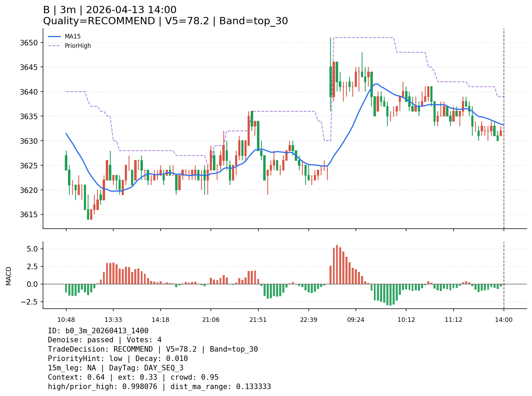Image resolution: width=532 pixels, height=396 pixels.
Task: Click the chart title with date 2026-04-13
Action: click(110, 10)
